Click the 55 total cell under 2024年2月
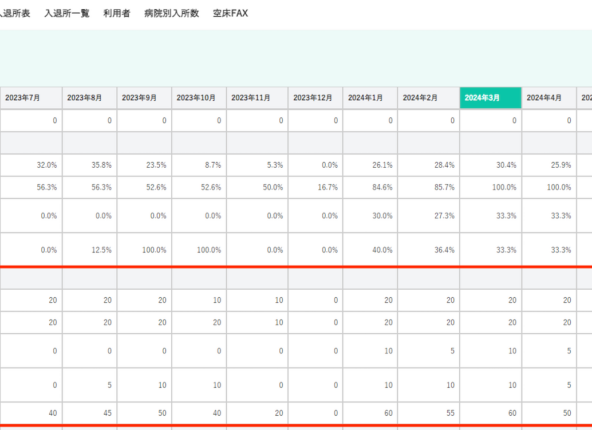592x430 pixels. click(429, 413)
